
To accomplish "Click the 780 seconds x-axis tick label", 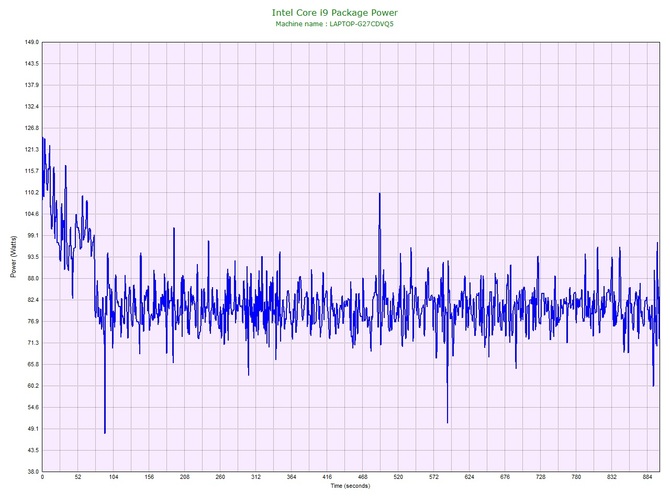I will click(x=576, y=477).
